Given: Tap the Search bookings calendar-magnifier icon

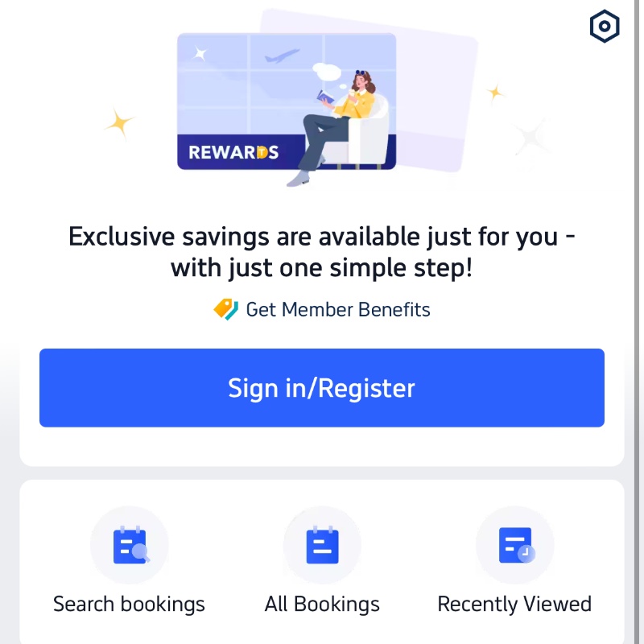Looking at the screenshot, I should (x=131, y=545).
